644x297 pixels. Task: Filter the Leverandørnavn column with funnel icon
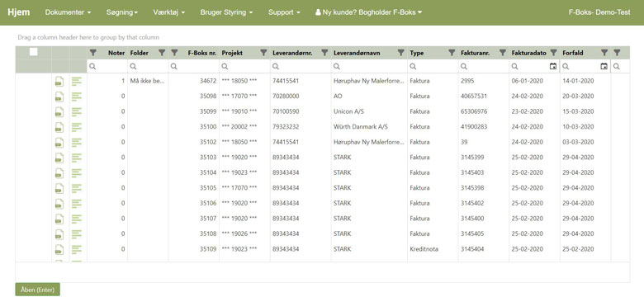point(401,53)
